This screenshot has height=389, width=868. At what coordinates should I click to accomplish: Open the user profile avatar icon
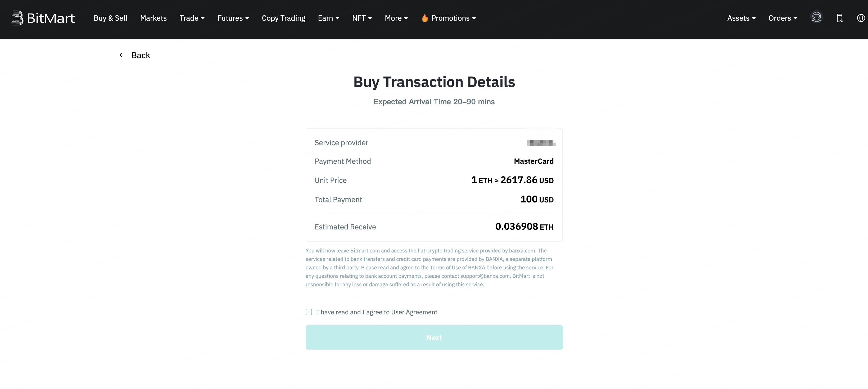(816, 17)
